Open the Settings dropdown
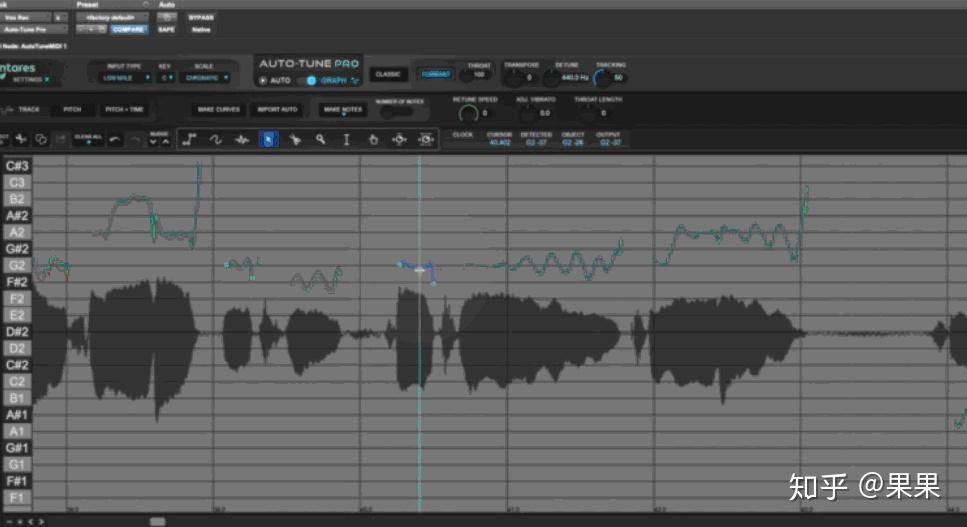The image size is (967, 527). point(33,80)
